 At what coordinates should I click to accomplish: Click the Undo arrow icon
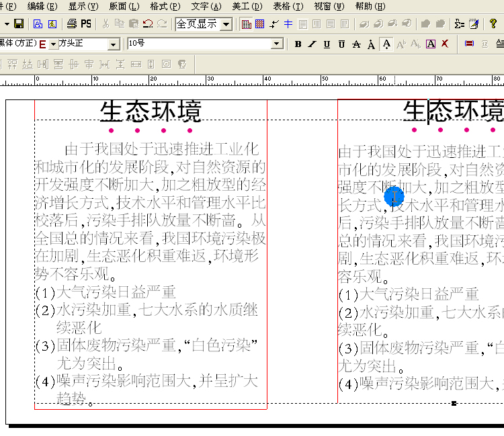[x=147, y=24]
